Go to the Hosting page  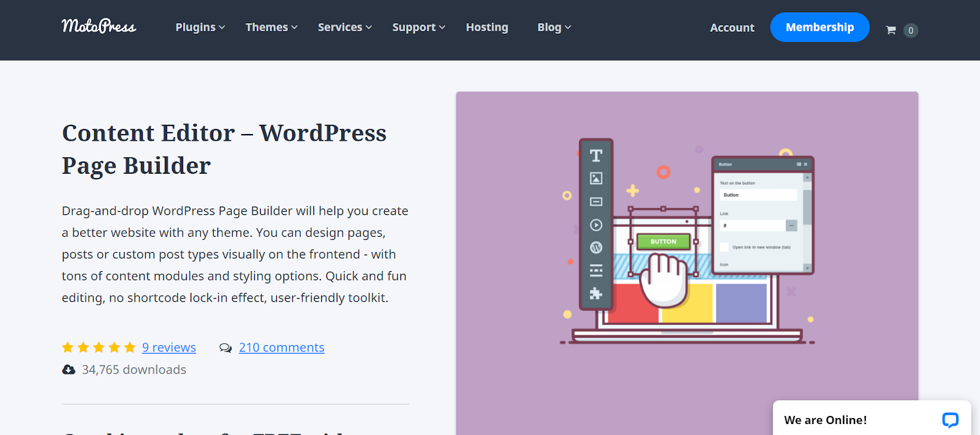point(487,27)
